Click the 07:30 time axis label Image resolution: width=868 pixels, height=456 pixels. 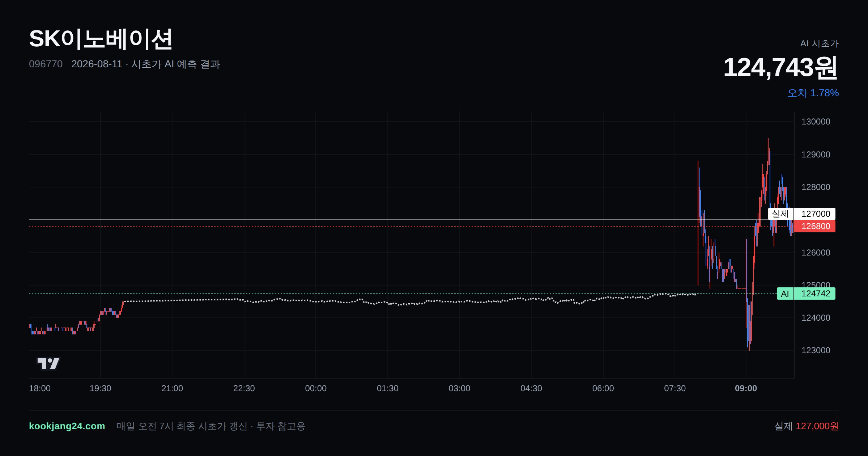tap(675, 388)
